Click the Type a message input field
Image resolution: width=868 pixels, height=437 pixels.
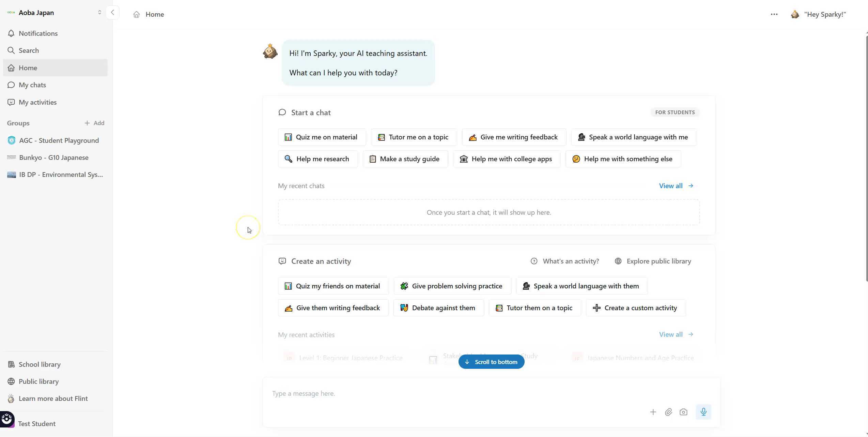click(x=443, y=393)
